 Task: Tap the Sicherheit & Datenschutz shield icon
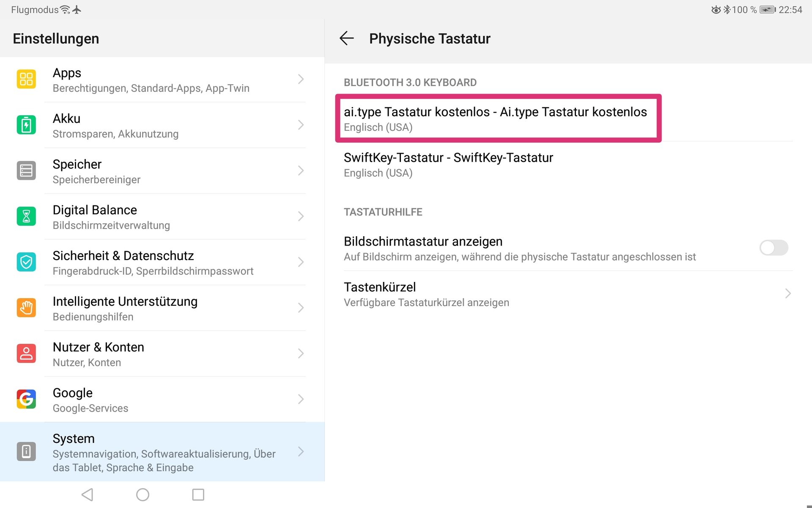26,262
